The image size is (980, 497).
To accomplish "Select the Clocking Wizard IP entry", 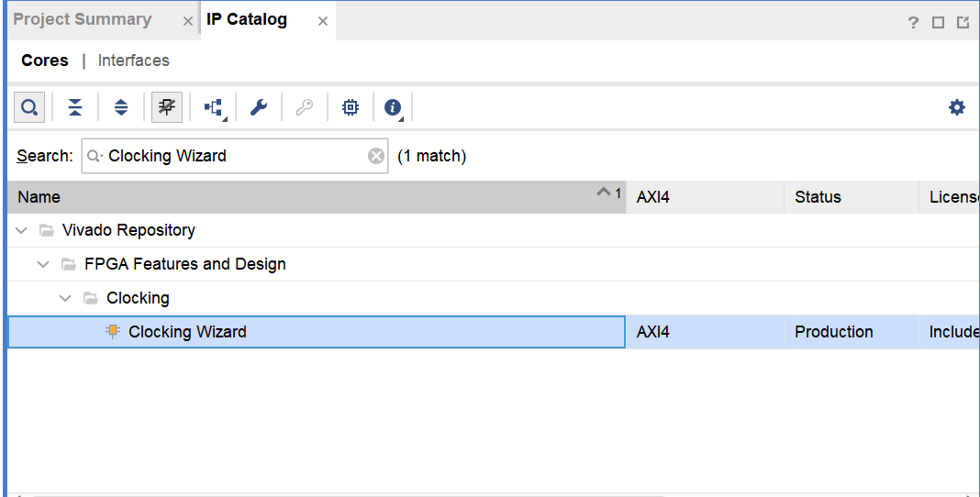I will coord(187,332).
